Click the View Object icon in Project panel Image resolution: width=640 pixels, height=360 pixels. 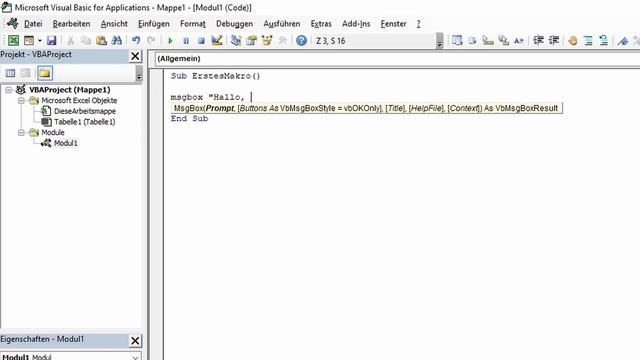(25, 73)
